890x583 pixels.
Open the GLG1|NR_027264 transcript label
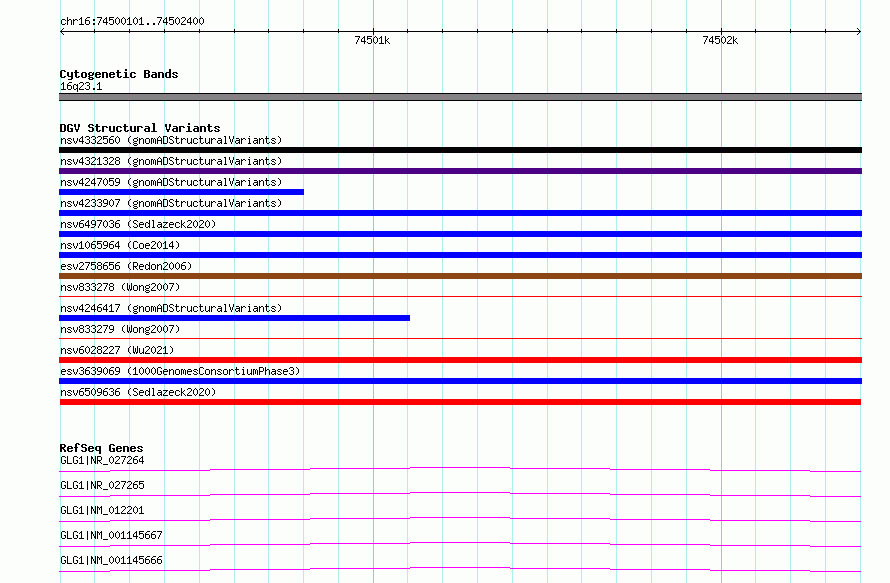tap(102, 460)
